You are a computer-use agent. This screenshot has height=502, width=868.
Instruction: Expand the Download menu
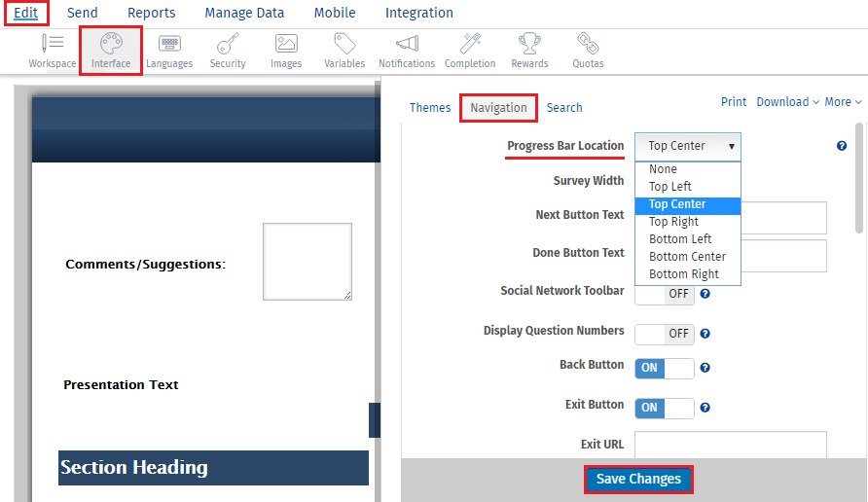click(x=787, y=102)
